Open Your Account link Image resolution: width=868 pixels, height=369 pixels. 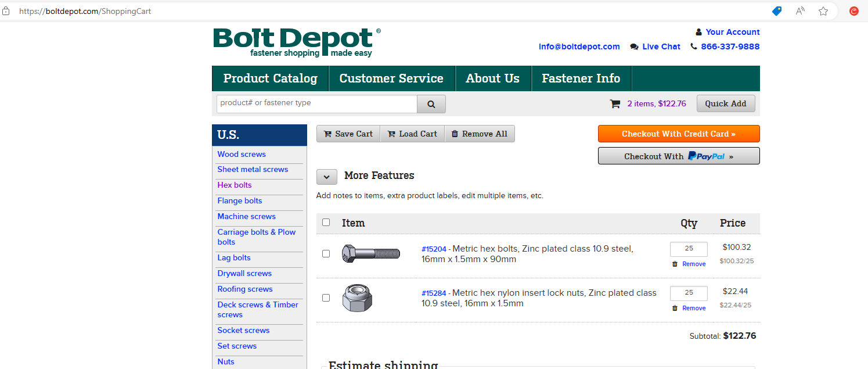click(x=733, y=32)
